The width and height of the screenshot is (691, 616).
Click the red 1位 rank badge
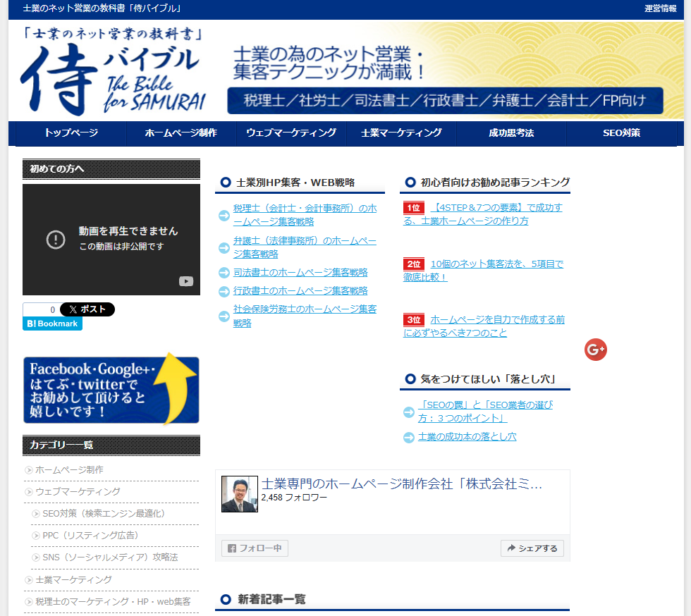(x=414, y=208)
